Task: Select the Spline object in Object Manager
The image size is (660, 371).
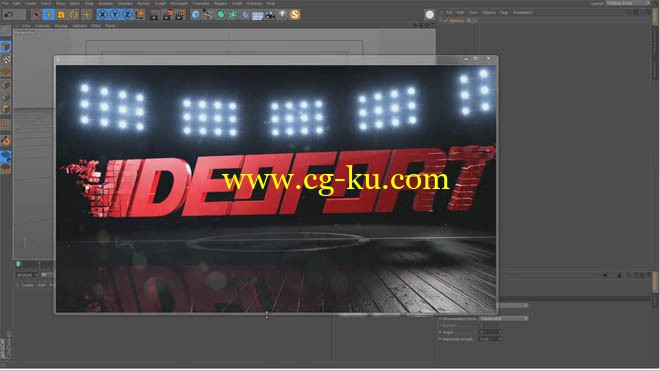Action: [456, 20]
